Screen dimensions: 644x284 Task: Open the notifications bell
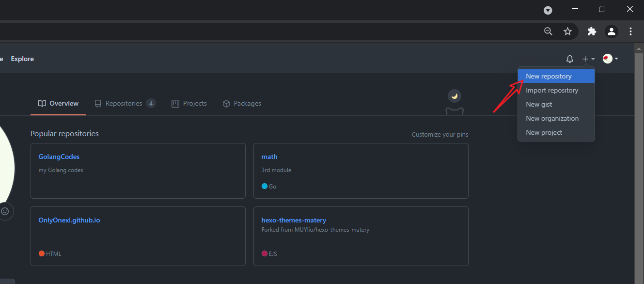pyautogui.click(x=570, y=59)
